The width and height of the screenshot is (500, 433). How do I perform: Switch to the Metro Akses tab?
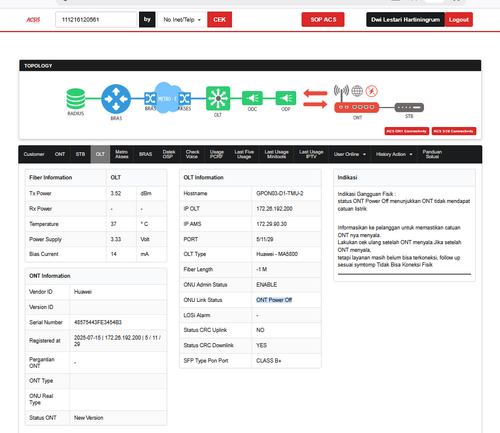click(x=122, y=154)
